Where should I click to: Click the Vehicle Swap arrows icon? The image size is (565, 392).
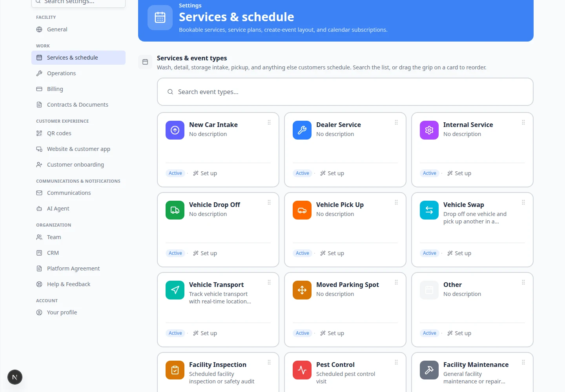point(429,210)
